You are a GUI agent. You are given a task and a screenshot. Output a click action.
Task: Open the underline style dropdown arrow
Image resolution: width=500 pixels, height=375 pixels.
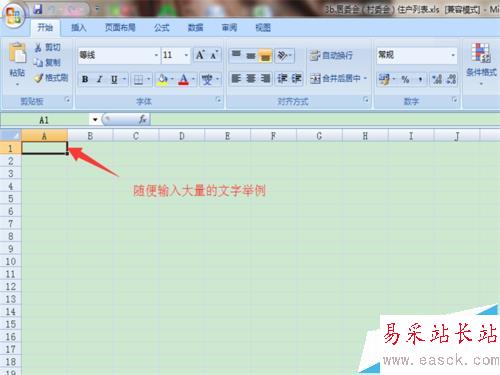tap(124, 79)
